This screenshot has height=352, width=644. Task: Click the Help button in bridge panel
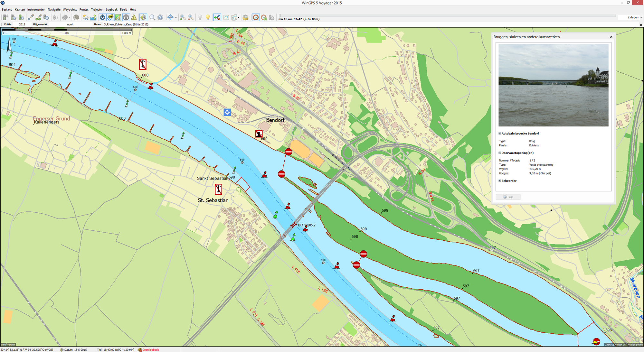coord(508,197)
